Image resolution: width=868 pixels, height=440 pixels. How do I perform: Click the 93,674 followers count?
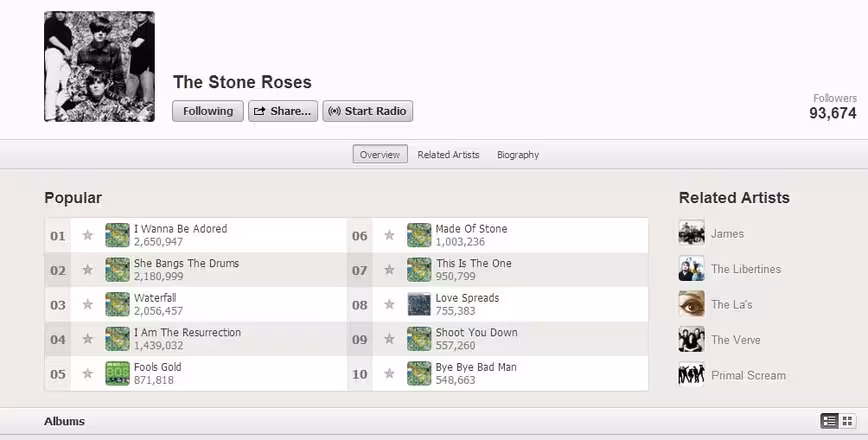click(x=833, y=113)
